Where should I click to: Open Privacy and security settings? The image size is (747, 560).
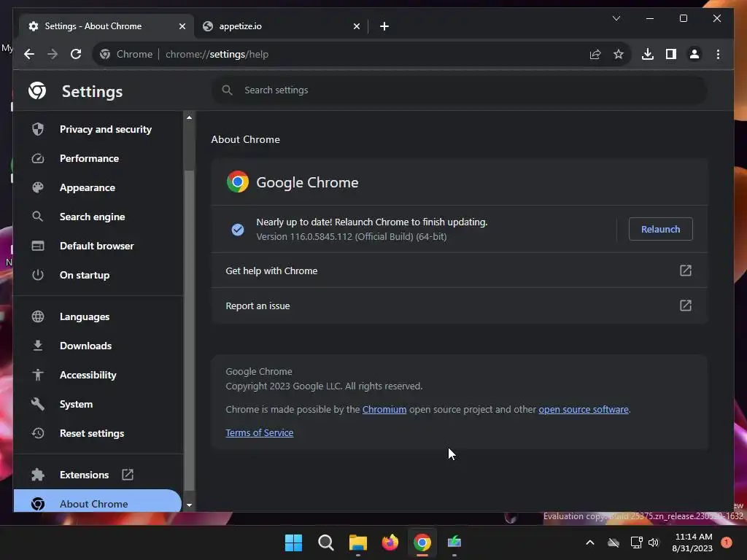point(98,129)
